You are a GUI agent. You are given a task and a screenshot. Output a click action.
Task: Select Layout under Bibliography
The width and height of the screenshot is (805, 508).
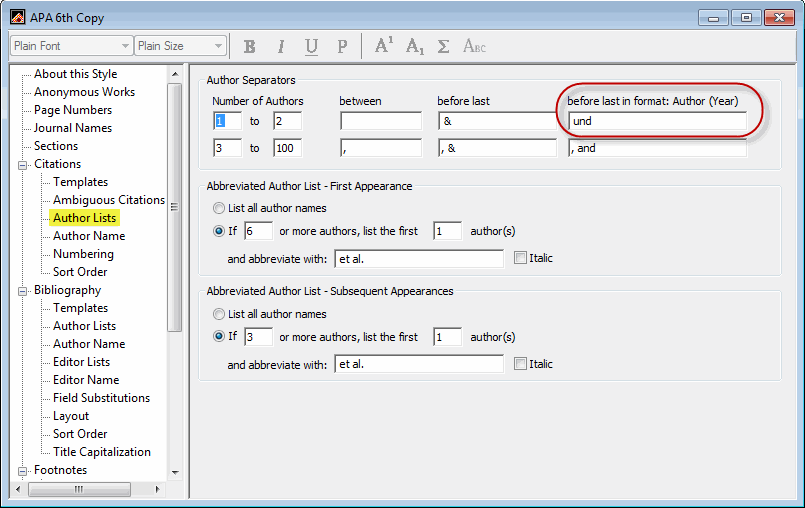[x=71, y=416]
